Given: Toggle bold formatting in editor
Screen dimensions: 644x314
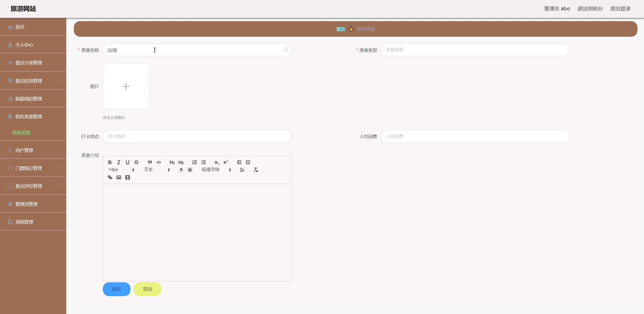Looking at the screenshot, I should (110, 162).
